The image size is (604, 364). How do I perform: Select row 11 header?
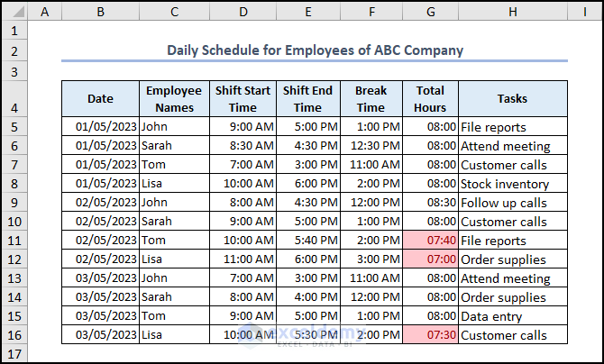click(14, 241)
